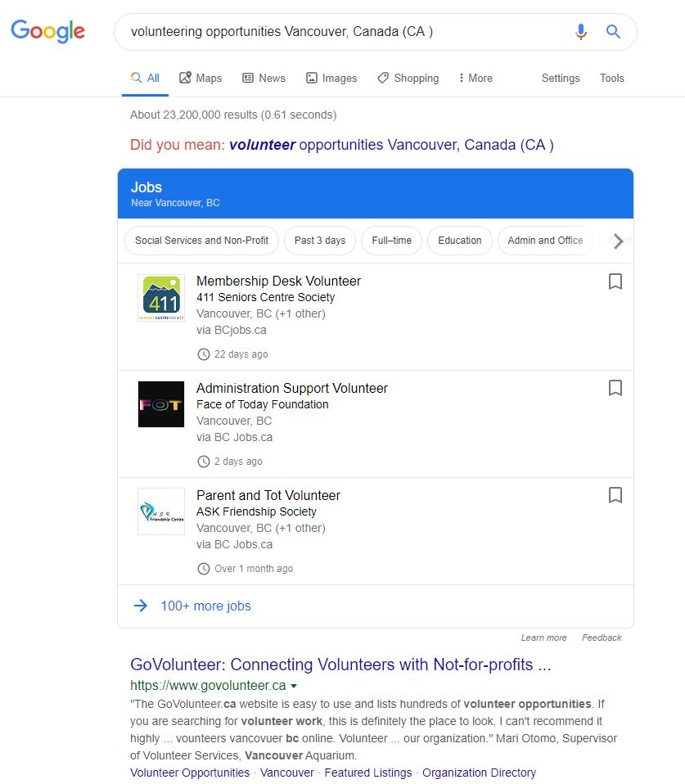Switch to the Maps tab
The height and width of the screenshot is (784, 685).
201,78
